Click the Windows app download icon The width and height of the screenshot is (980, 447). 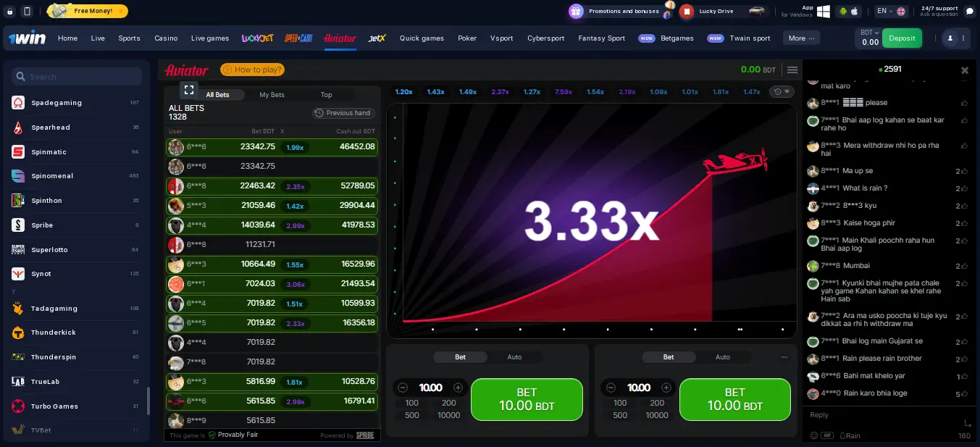pos(824,12)
